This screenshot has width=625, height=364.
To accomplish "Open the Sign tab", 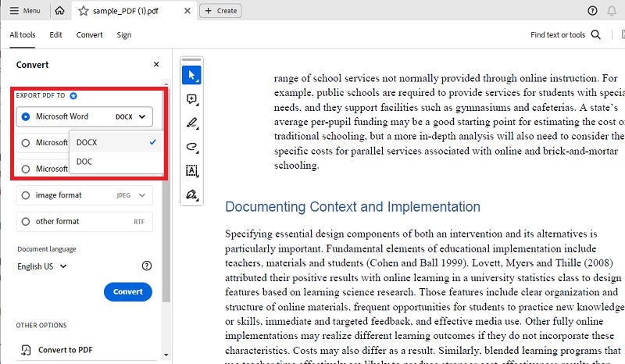I will 124,34.
